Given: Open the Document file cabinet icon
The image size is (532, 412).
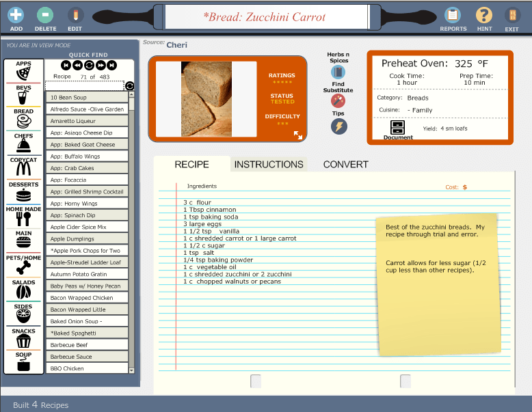Looking at the screenshot, I should (398, 127).
